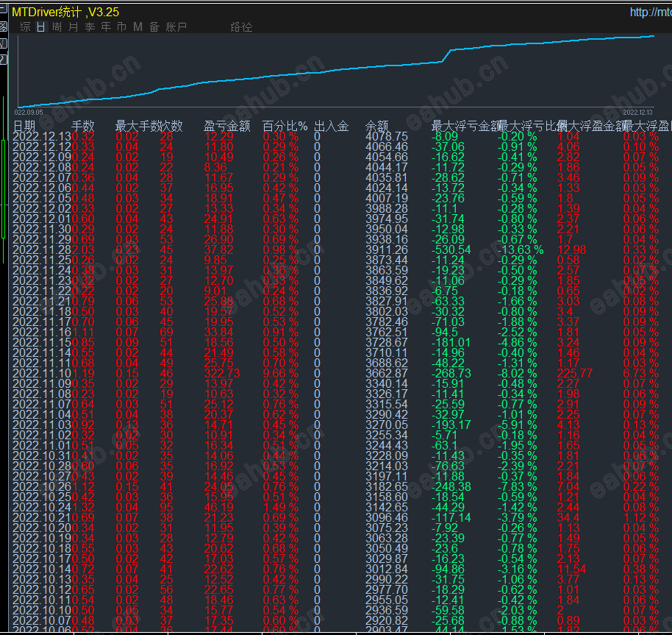Image resolution: width=672 pixels, height=635 pixels.
Task: Click floating loss value -181.01
Action: tap(451, 343)
